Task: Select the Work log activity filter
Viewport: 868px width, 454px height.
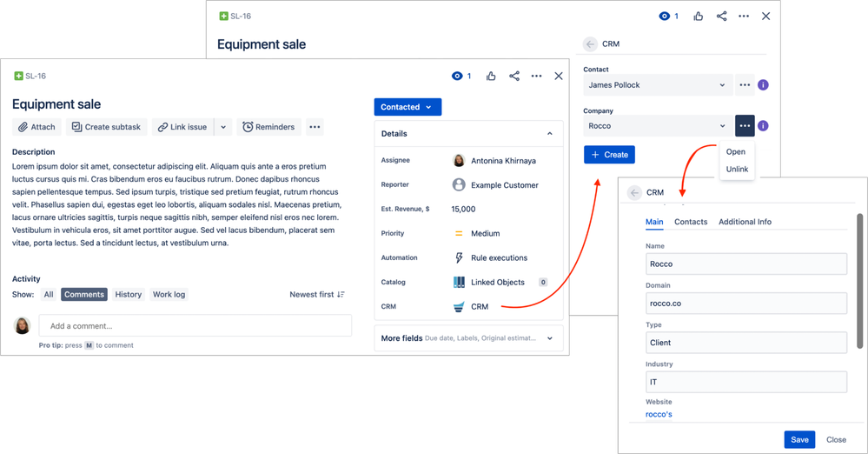Action: [x=169, y=294]
